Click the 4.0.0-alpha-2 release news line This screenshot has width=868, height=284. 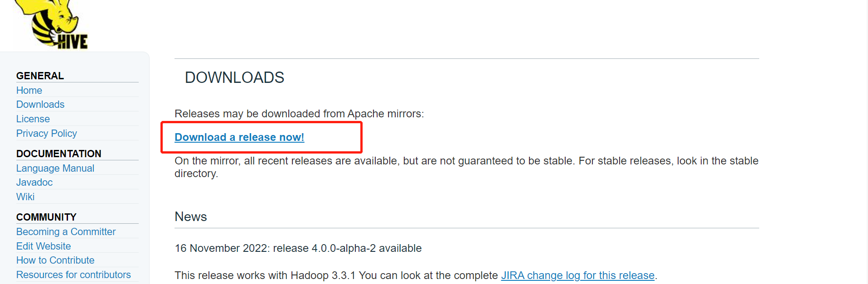tap(298, 248)
